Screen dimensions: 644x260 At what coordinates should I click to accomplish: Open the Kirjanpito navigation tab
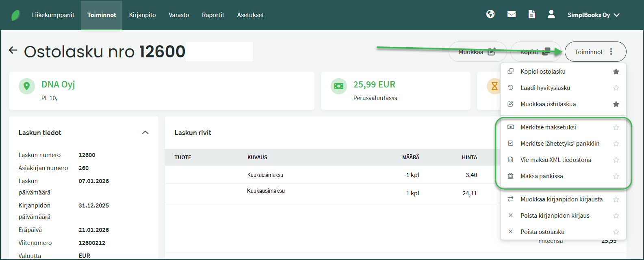pyautogui.click(x=142, y=15)
